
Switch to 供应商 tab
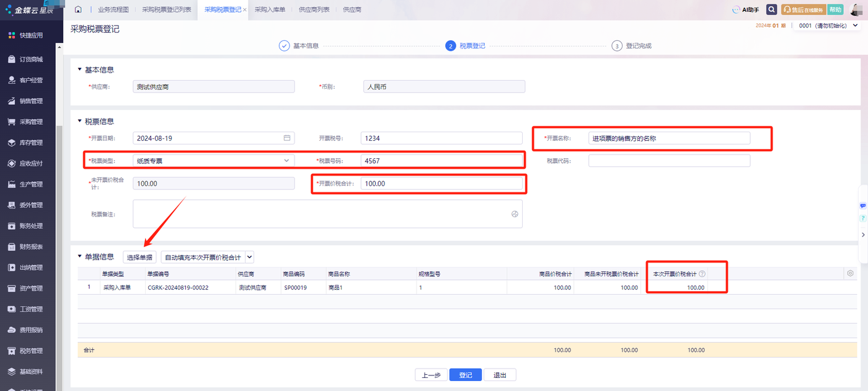coord(352,10)
